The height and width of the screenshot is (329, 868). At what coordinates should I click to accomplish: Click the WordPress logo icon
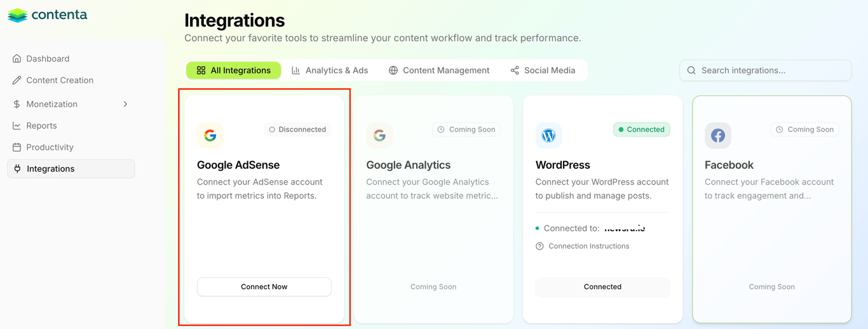click(548, 135)
